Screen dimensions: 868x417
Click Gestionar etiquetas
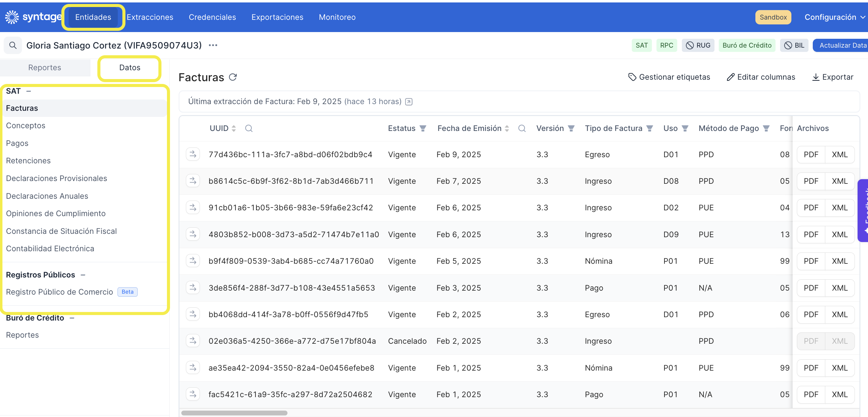[669, 77]
